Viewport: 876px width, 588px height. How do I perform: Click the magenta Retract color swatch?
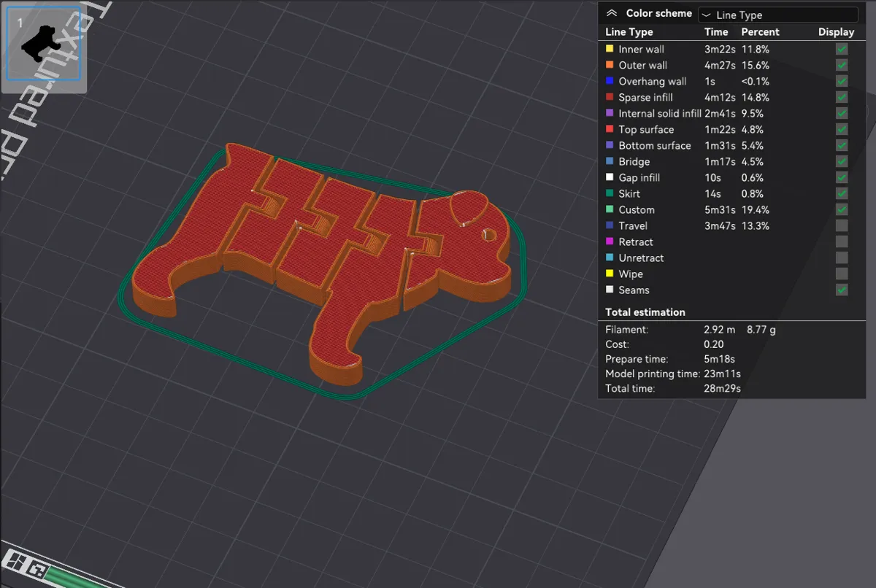click(610, 241)
